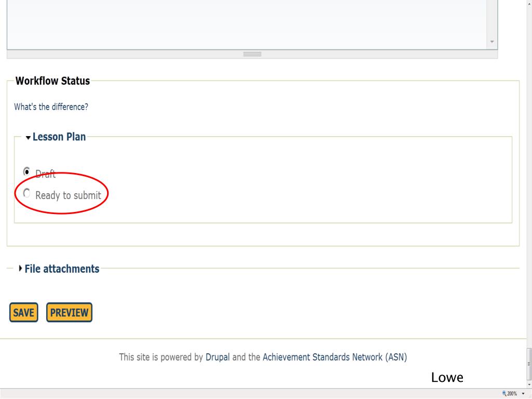Click the text area scroll down arrow

click(492, 42)
